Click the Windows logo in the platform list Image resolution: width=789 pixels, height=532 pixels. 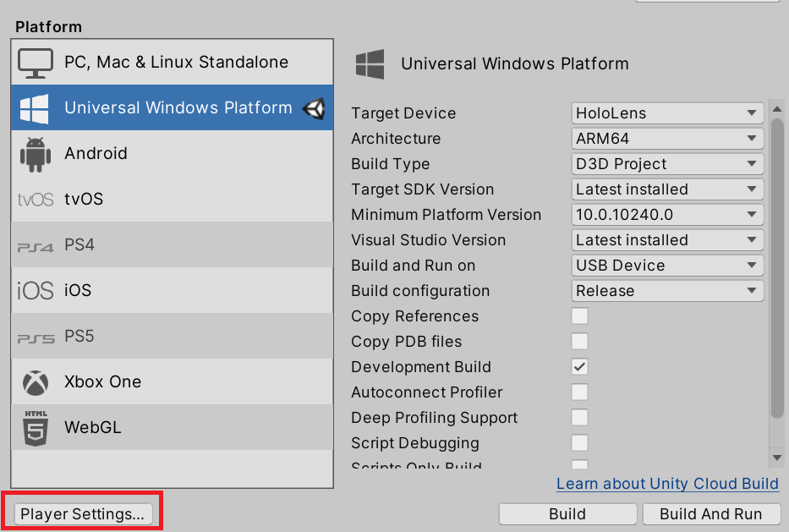click(34, 109)
